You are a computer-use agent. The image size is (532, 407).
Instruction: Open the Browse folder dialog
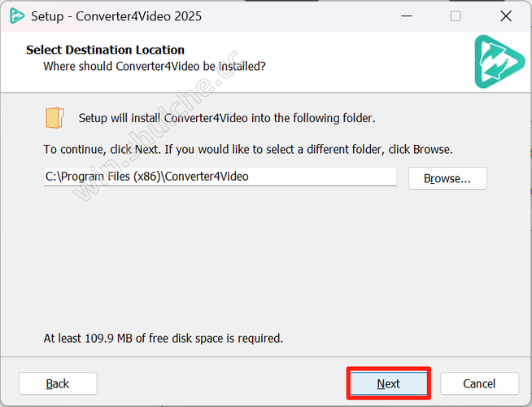(447, 178)
